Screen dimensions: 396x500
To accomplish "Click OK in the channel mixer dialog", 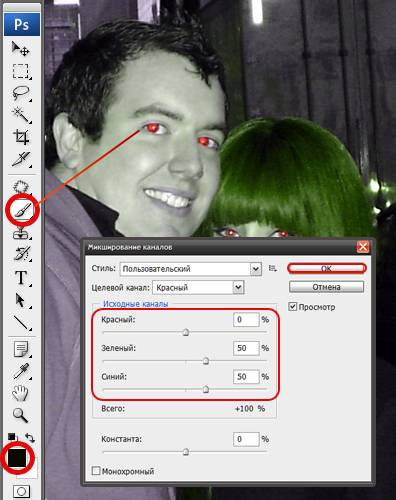I will 326,268.
